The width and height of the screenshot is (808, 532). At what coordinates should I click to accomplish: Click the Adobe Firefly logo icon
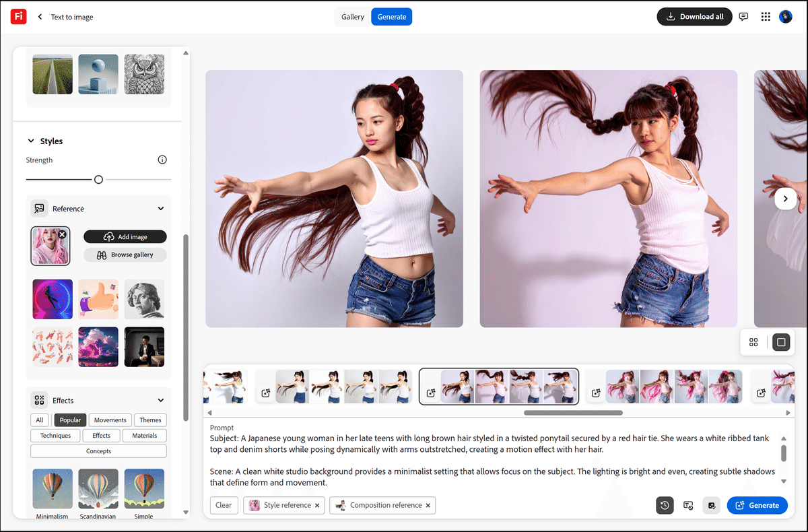point(19,17)
